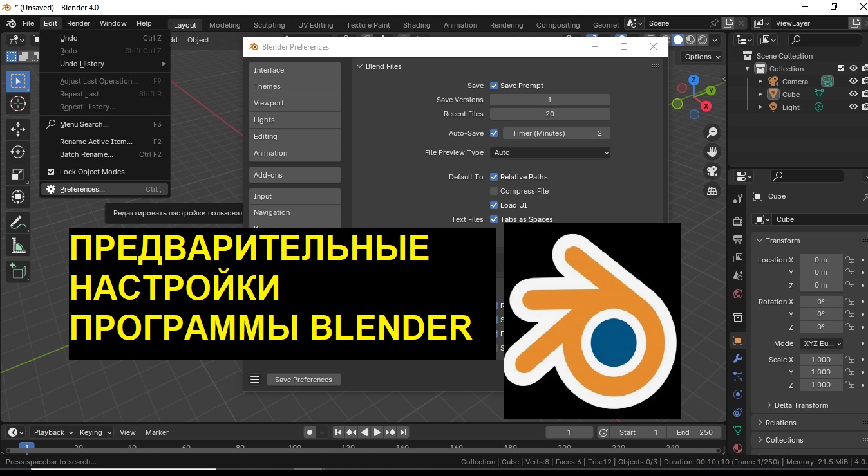
Task: Expand the Camera row in outliner
Action: [x=760, y=82]
